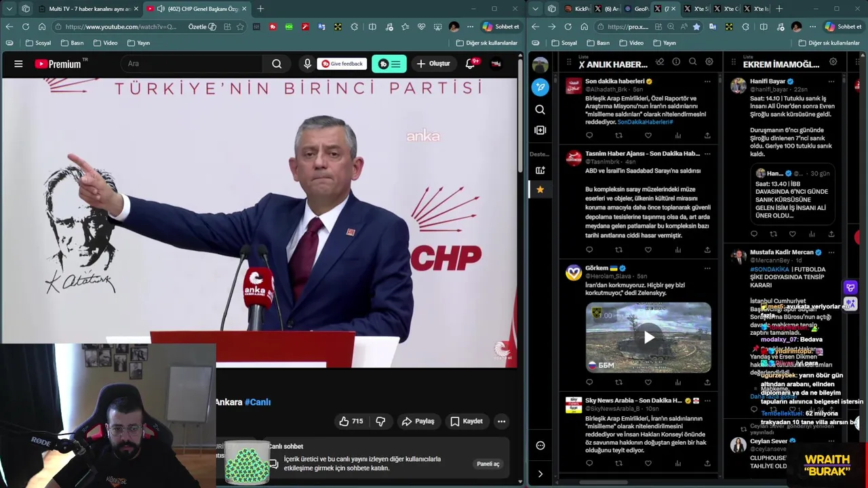Viewport: 868px width, 488px height.
Task: Switch to the GeoPu tab in right browser
Action: [x=636, y=9]
